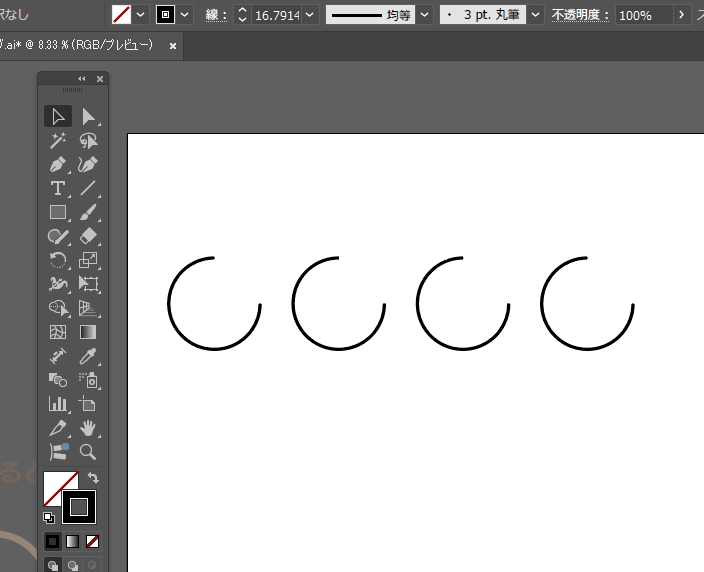Open stroke color dropdown in control bar
704x572 pixels.
click(185, 15)
